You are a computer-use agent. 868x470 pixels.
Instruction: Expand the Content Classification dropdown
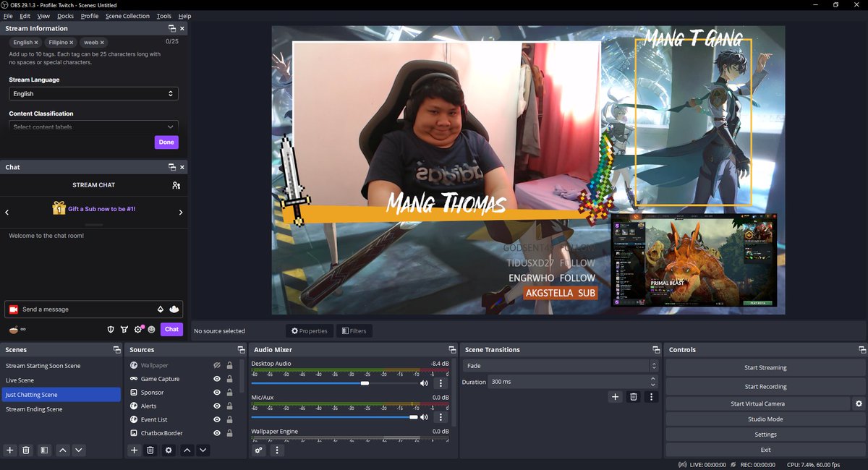pos(93,127)
